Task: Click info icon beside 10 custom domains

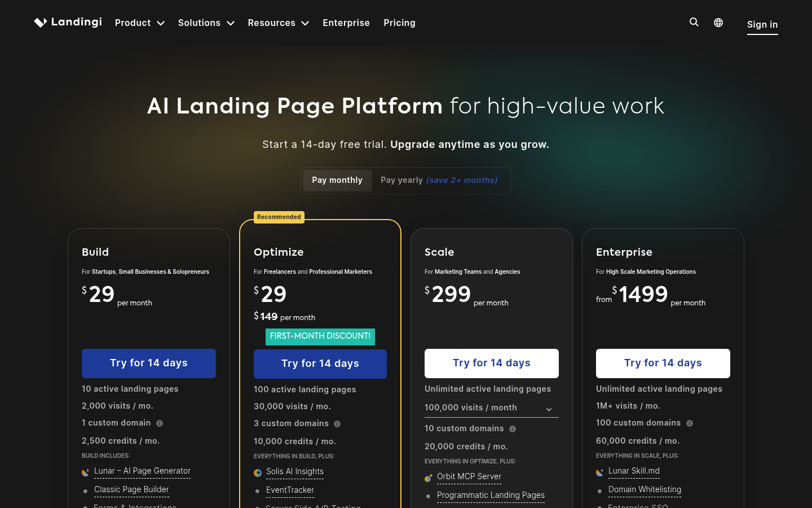Action: pos(513,429)
